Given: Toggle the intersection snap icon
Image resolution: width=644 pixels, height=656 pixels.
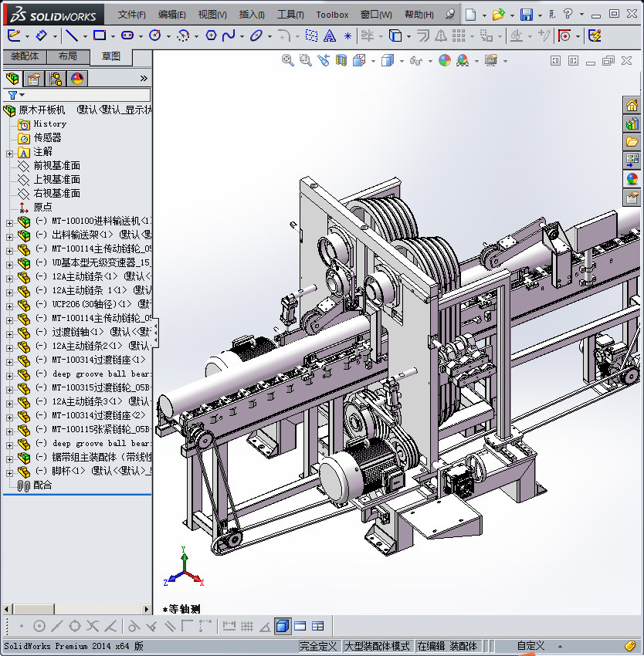Looking at the screenshot, I should coord(93,627).
